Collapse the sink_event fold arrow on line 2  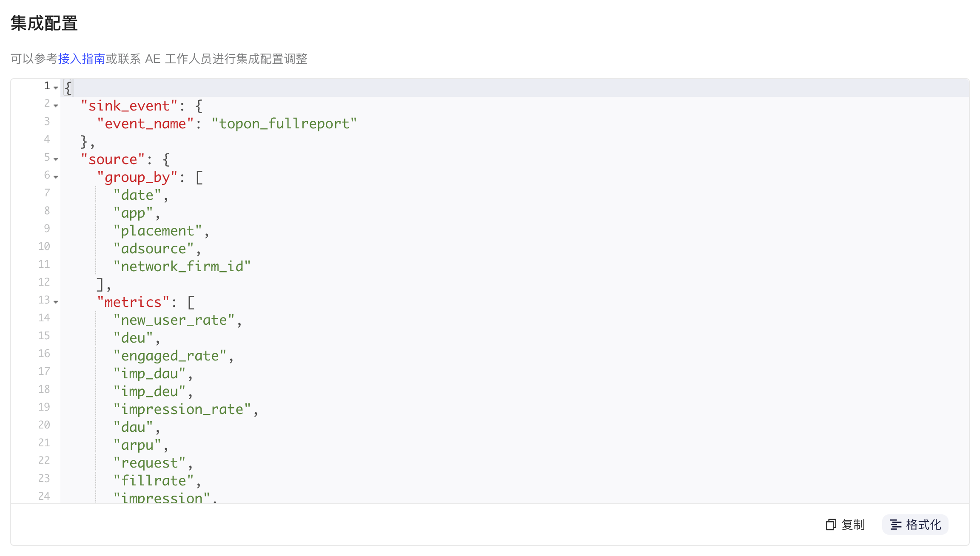(x=56, y=105)
